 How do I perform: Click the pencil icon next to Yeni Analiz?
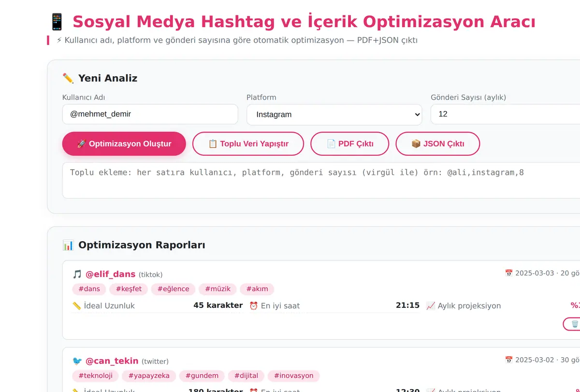(x=68, y=78)
